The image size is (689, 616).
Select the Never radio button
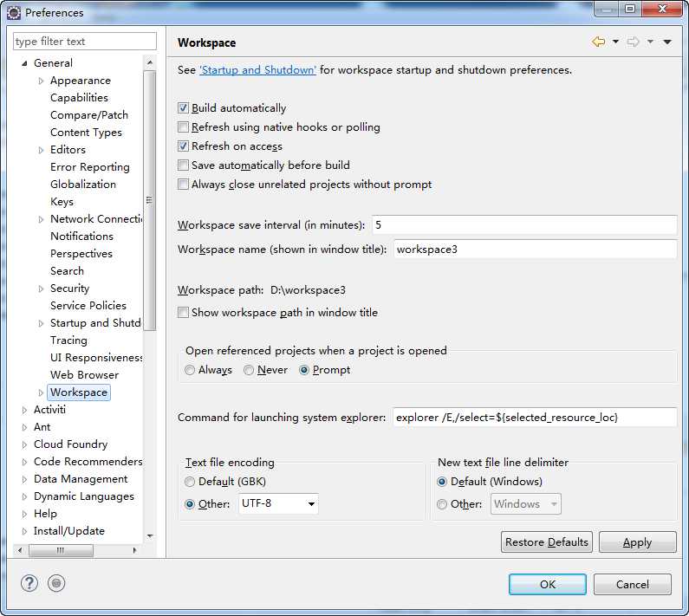pyautogui.click(x=249, y=370)
